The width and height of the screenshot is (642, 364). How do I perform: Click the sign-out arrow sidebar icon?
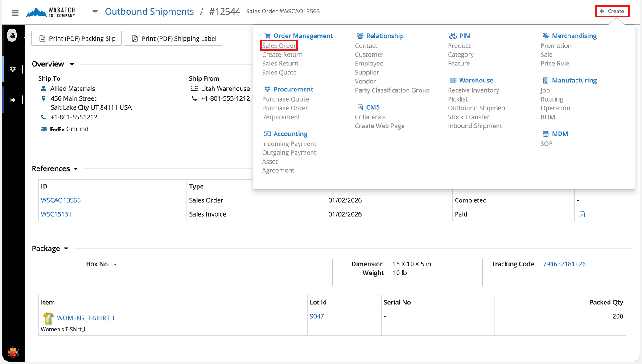click(x=12, y=100)
